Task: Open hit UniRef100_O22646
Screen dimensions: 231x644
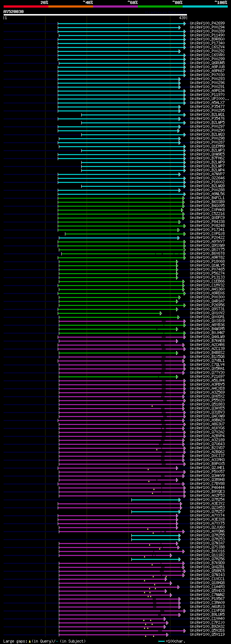Action: 207,178
